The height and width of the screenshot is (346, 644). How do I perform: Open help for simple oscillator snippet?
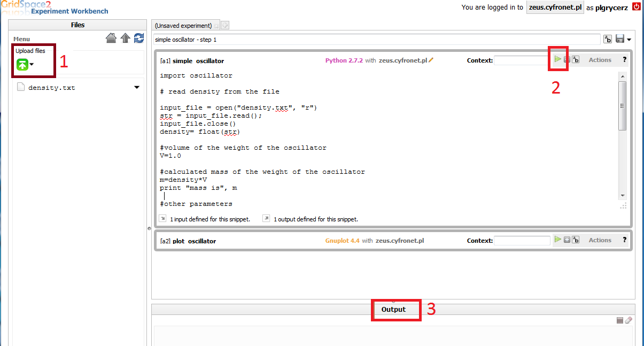click(624, 60)
